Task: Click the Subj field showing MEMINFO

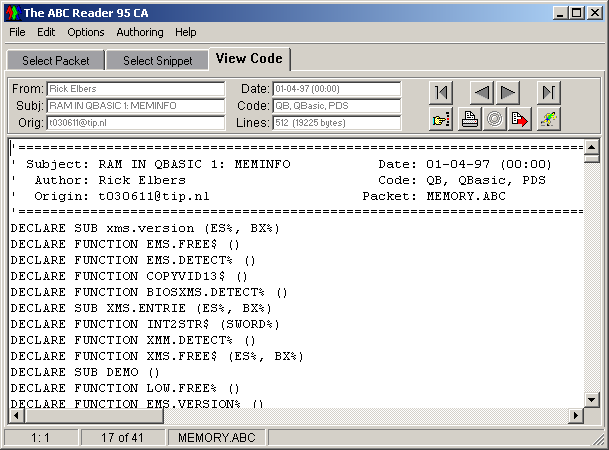Action: tap(135, 106)
